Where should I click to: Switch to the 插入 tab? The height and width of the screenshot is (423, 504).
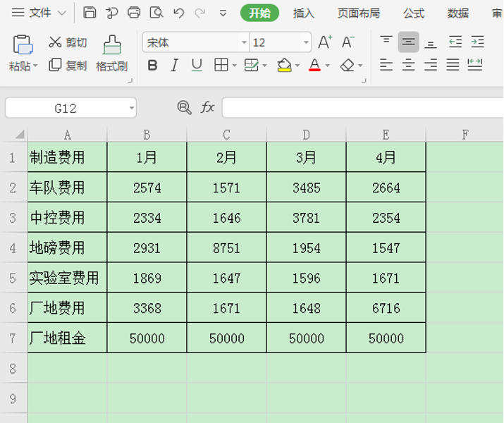(303, 13)
